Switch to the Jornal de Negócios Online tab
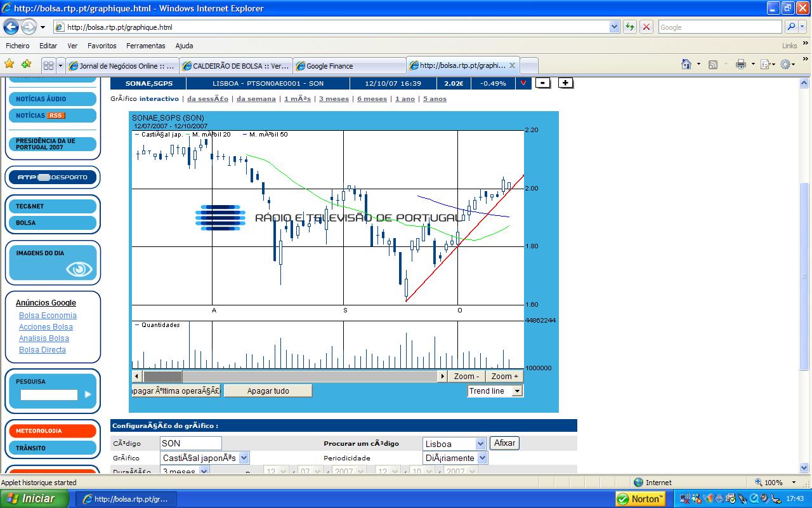 point(122,66)
